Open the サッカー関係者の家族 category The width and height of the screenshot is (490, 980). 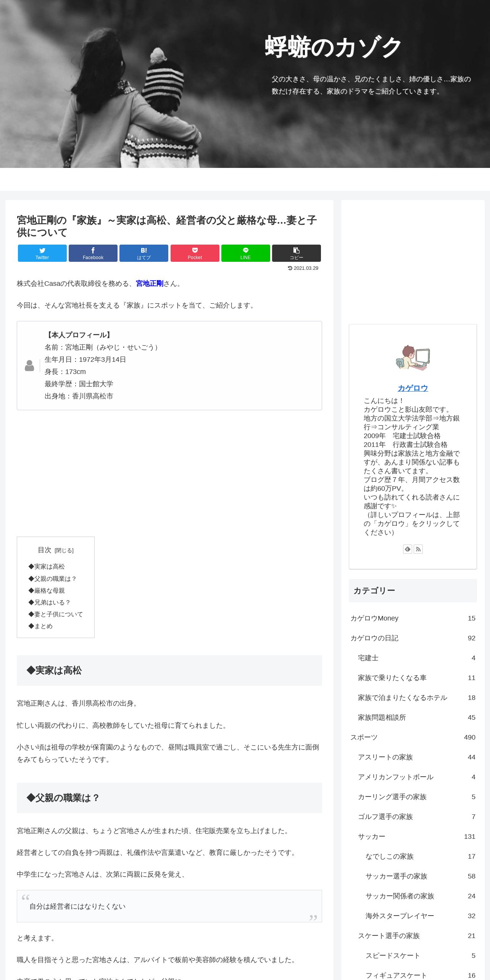point(421,896)
